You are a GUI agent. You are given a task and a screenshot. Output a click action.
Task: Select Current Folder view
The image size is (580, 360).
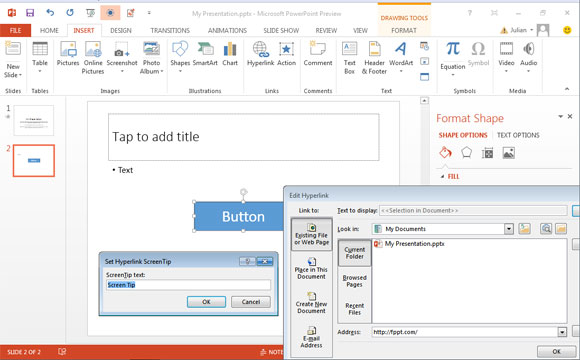[354, 253]
